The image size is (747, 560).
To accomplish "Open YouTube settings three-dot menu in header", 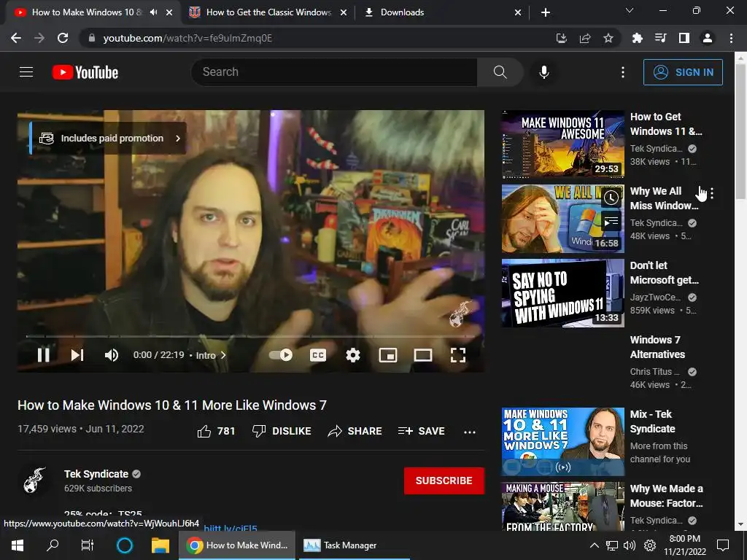I will coord(623,72).
